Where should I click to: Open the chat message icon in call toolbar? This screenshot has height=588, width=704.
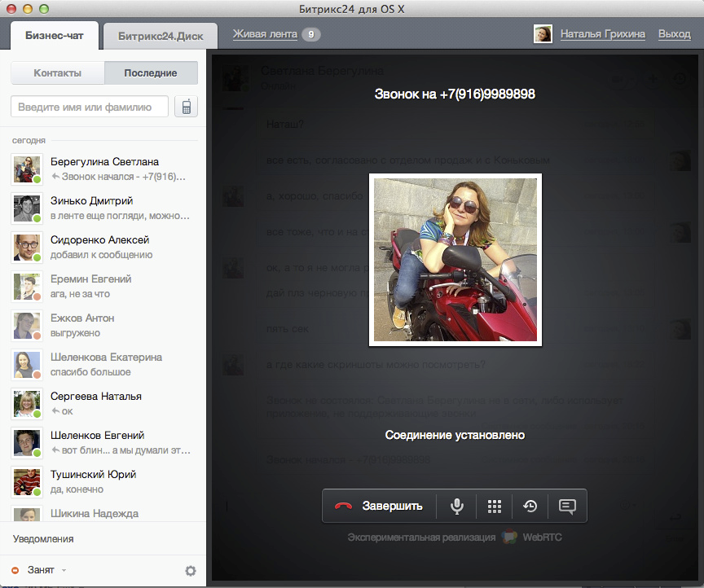click(x=567, y=506)
